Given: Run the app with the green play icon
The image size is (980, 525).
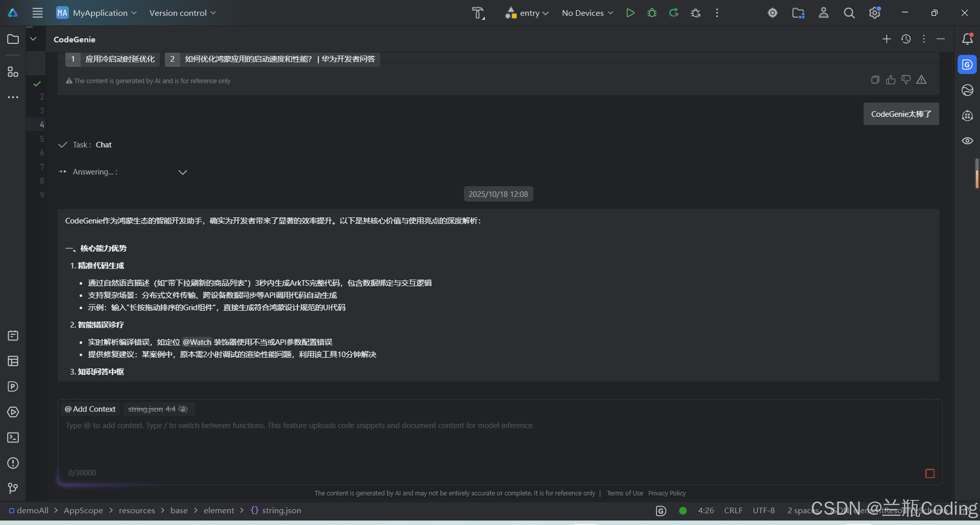Looking at the screenshot, I should pos(630,13).
